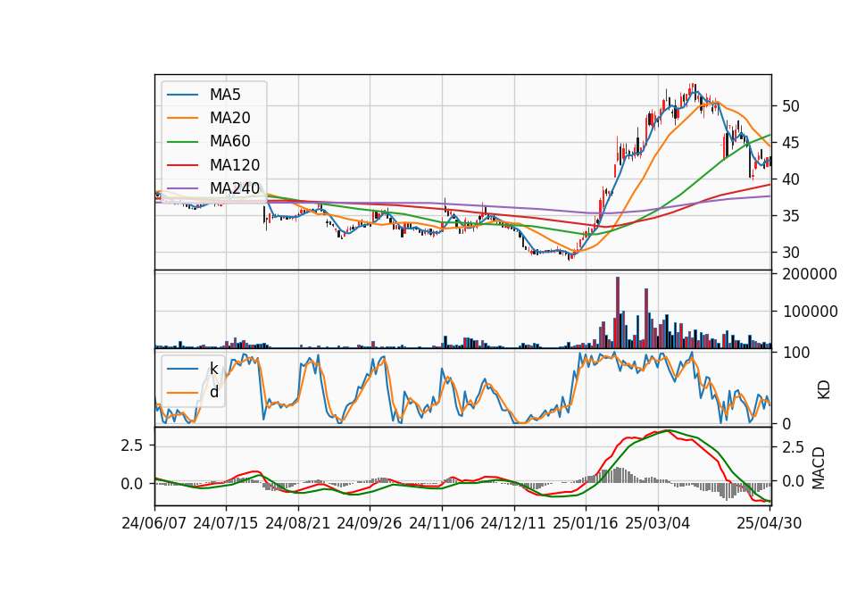Click the left MACD axis value 2.5
The width and height of the screenshot is (857, 616).
pos(131,445)
